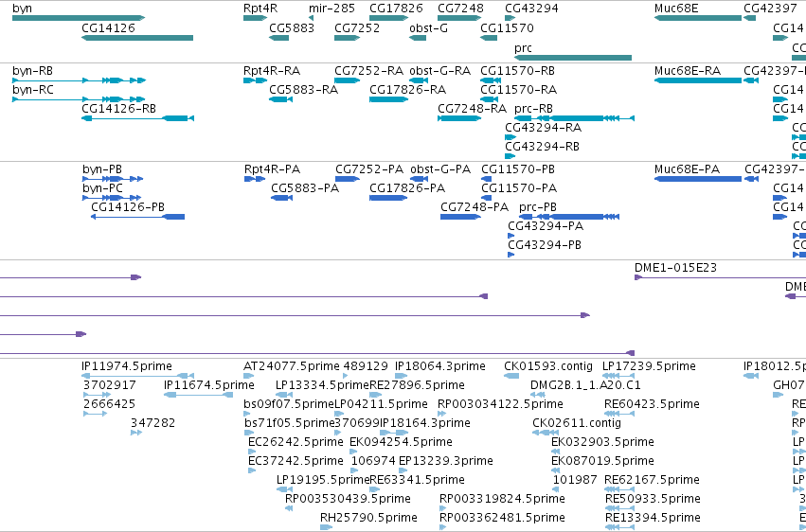This screenshot has height=532, width=806.
Task: Click the RE13394.5prime EST
Action: (619, 527)
